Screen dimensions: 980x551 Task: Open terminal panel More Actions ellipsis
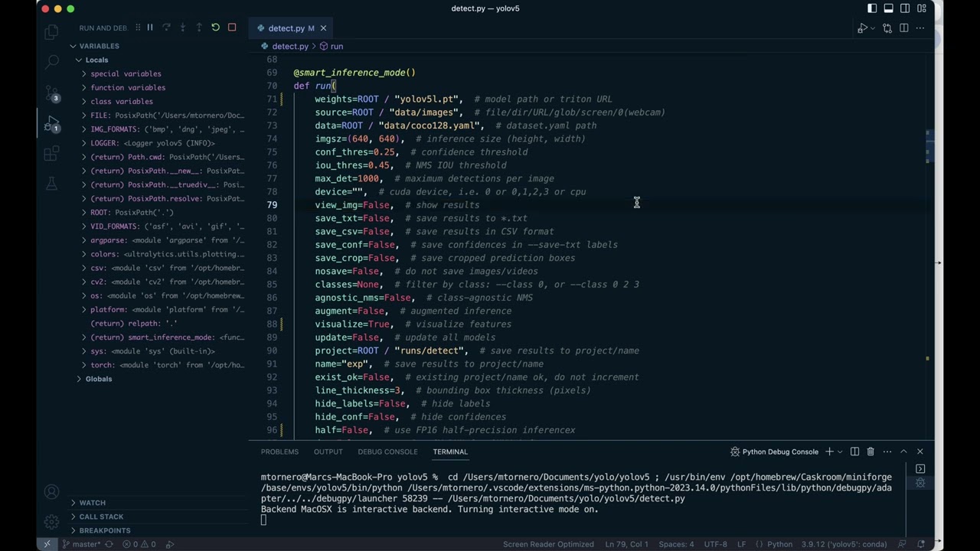(x=887, y=452)
